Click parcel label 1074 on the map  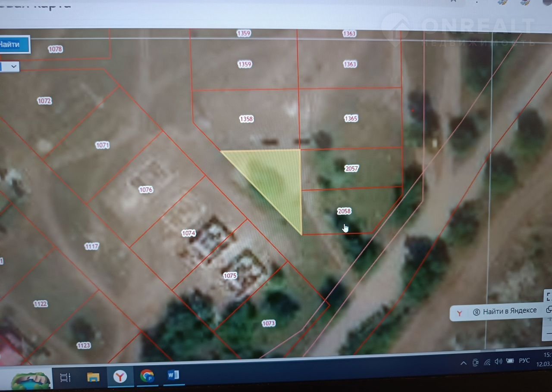[188, 233]
